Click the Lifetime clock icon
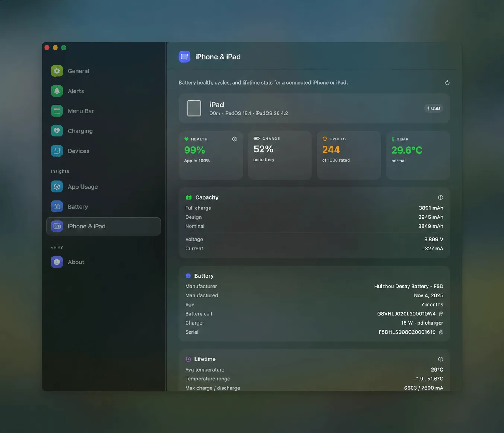The width and height of the screenshot is (504, 433). pyautogui.click(x=188, y=359)
